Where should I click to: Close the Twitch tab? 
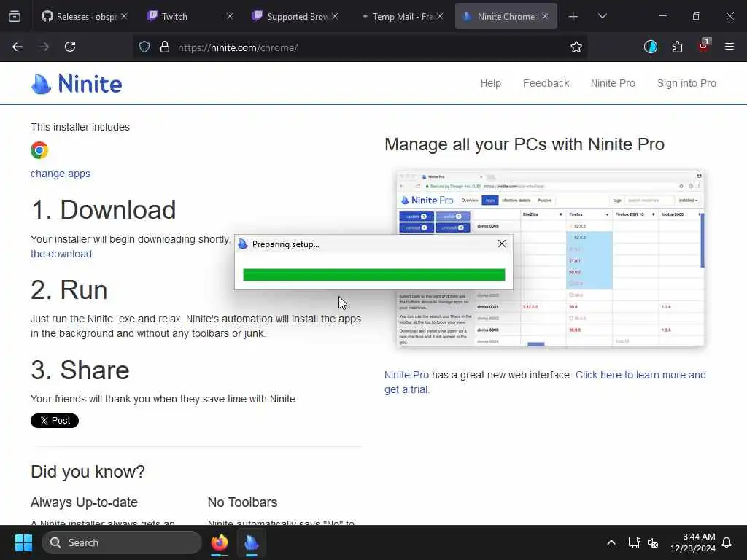click(x=230, y=16)
